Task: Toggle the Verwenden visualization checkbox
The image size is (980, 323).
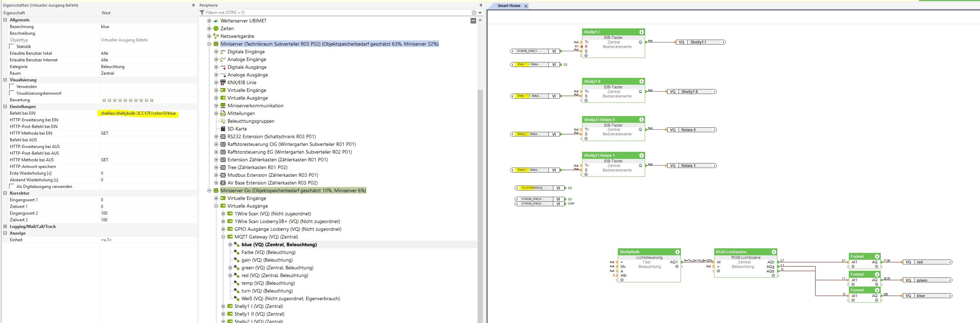Action: click(12, 86)
